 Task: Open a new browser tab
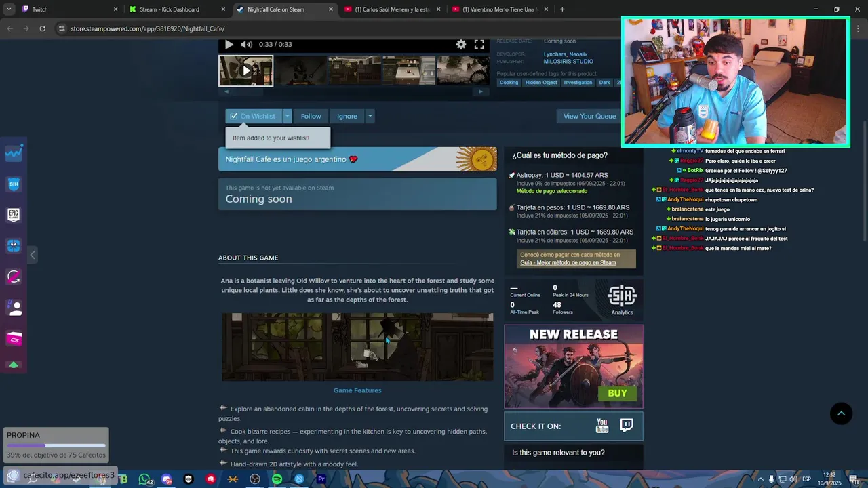(x=562, y=9)
